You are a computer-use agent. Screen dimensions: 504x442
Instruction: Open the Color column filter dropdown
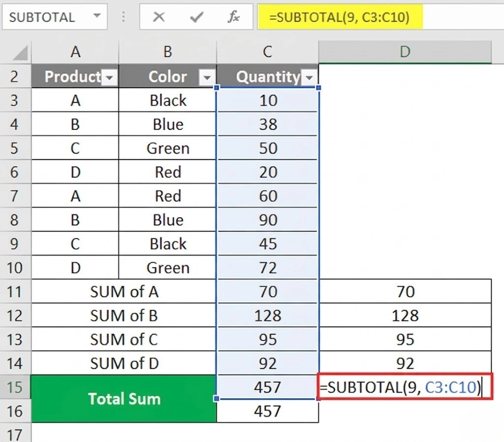[207, 78]
